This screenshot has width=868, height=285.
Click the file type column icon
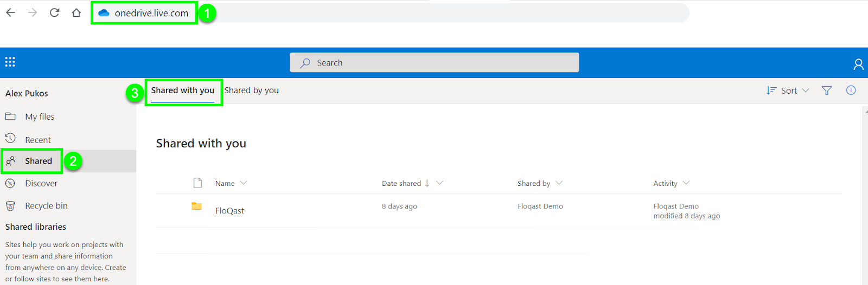click(x=197, y=183)
